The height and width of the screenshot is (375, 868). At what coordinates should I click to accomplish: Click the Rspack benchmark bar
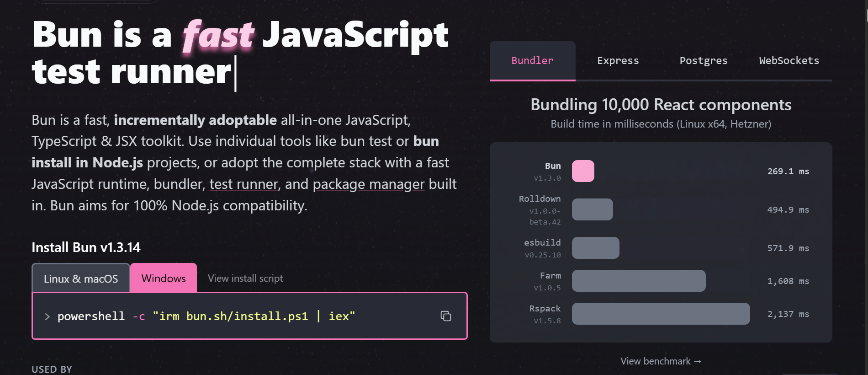click(x=661, y=314)
